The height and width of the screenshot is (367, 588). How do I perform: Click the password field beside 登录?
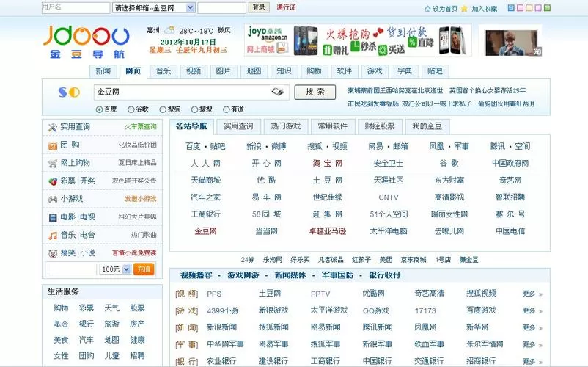(221, 7)
